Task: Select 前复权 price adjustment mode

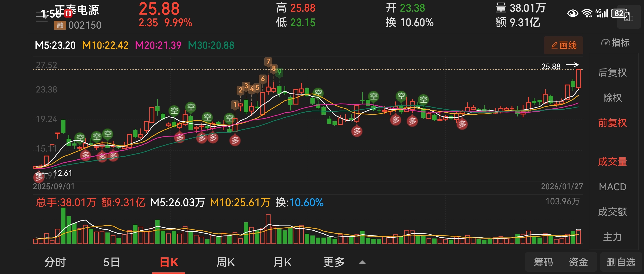Action: [x=612, y=123]
